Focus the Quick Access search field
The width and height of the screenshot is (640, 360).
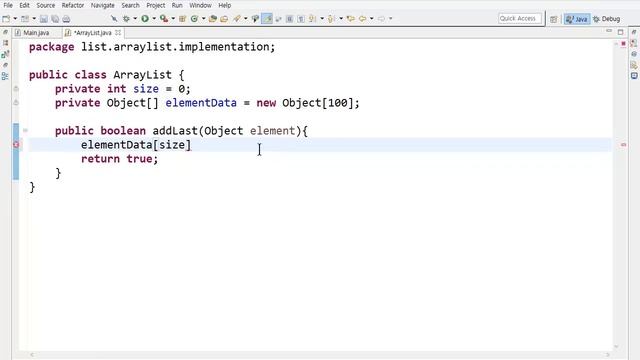(520, 18)
